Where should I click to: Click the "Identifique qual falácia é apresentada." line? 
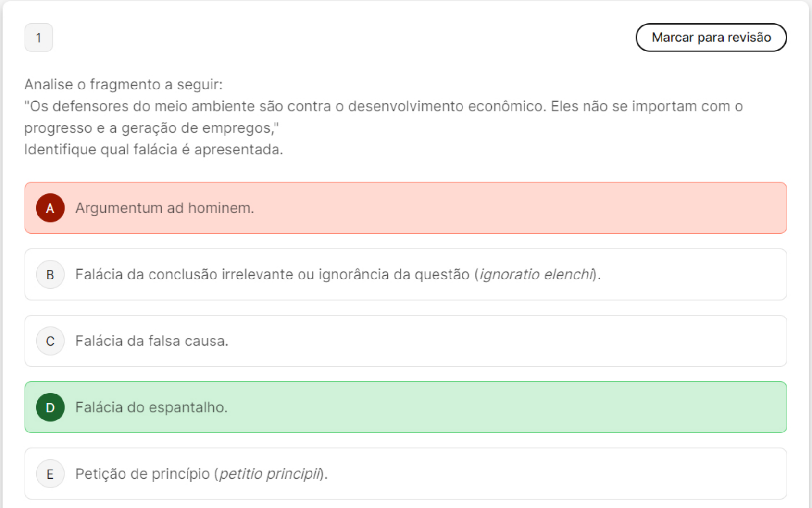click(153, 150)
